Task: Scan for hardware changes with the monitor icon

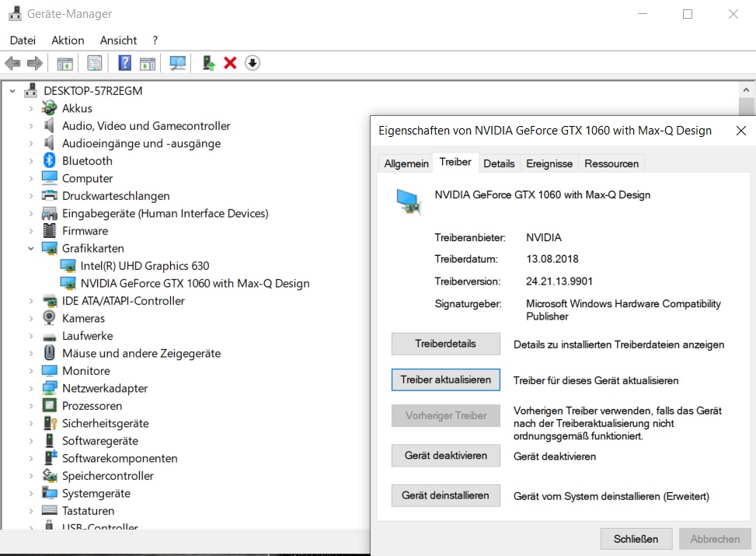Action: click(x=177, y=63)
